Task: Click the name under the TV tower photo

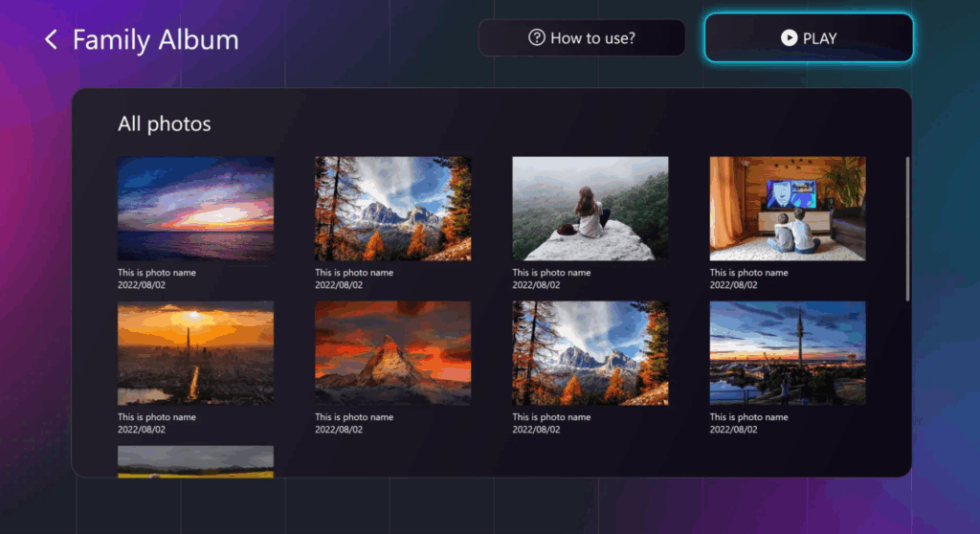Action: (x=748, y=417)
